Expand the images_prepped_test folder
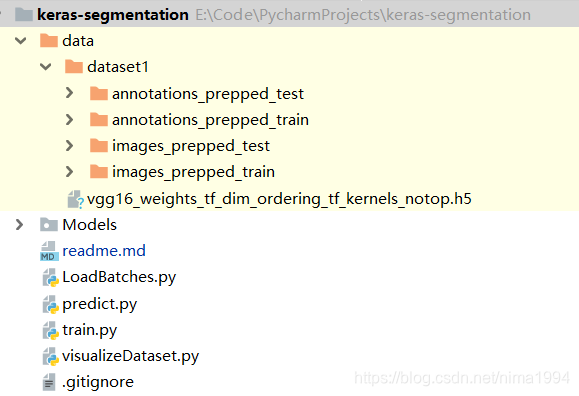The height and width of the screenshot is (396, 579). click(69, 146)
